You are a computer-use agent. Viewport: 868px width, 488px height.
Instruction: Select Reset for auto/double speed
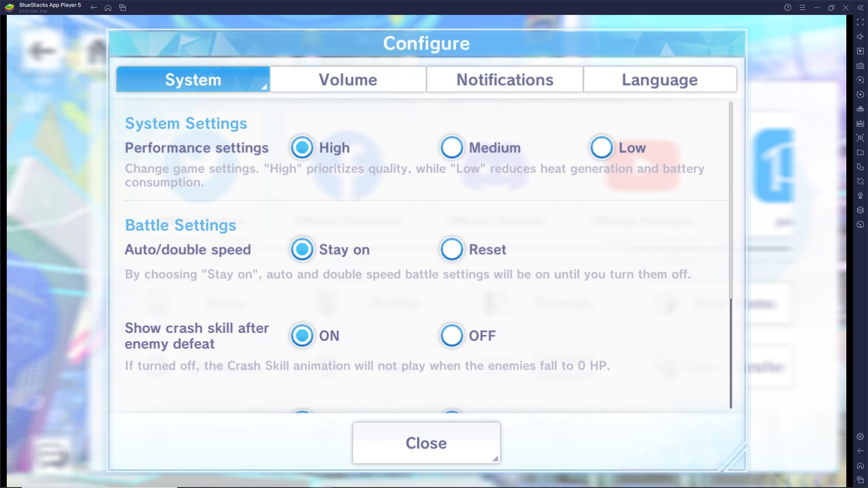pos(451,249)
